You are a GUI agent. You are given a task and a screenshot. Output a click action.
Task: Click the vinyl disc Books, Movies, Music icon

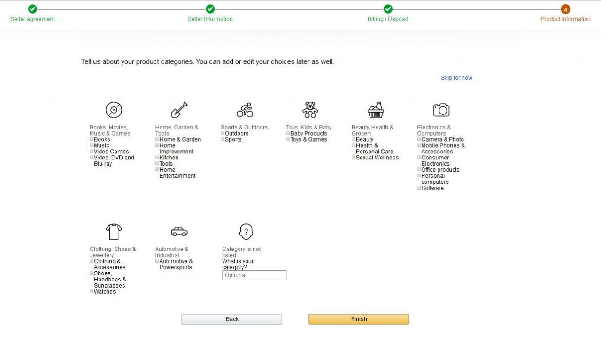pyautogui.click(x=114, y=110)
